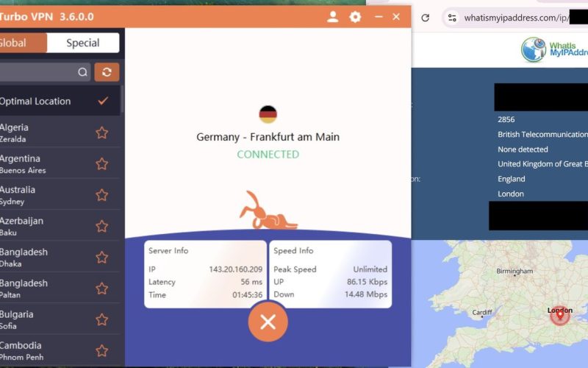The height and width of the screenshot is (368, 588).
Task: Click the latency value 56 ms
Action: 251,282
